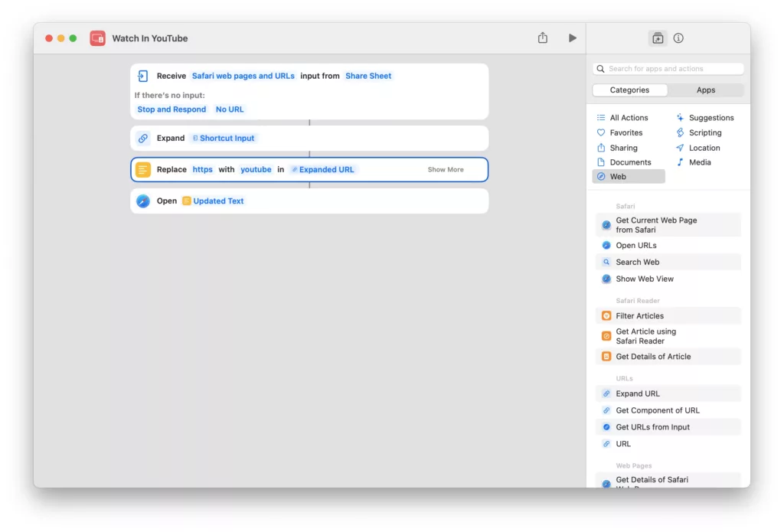Click Get Component of URL icon

pos(606,410)
